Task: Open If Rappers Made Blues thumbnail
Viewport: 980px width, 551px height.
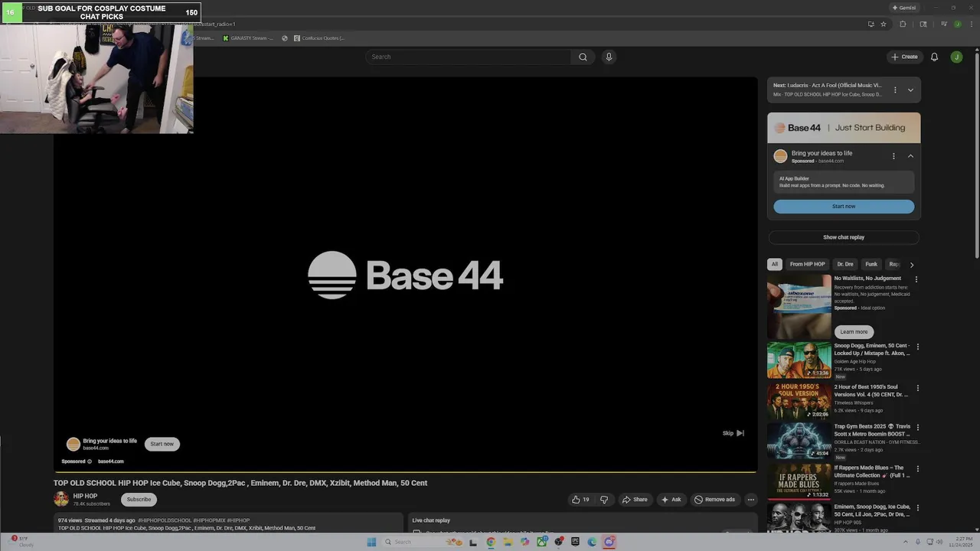Action: coord(799,481)
